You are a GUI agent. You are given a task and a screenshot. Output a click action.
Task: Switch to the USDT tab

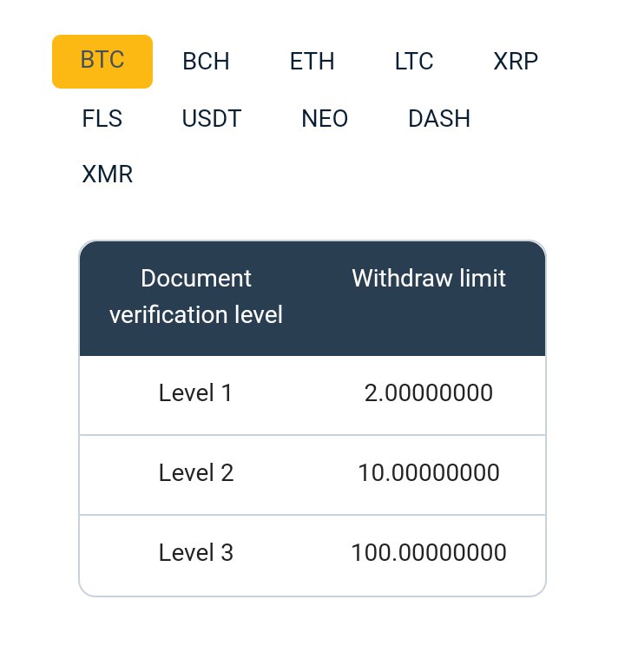[x=212, y=118]
